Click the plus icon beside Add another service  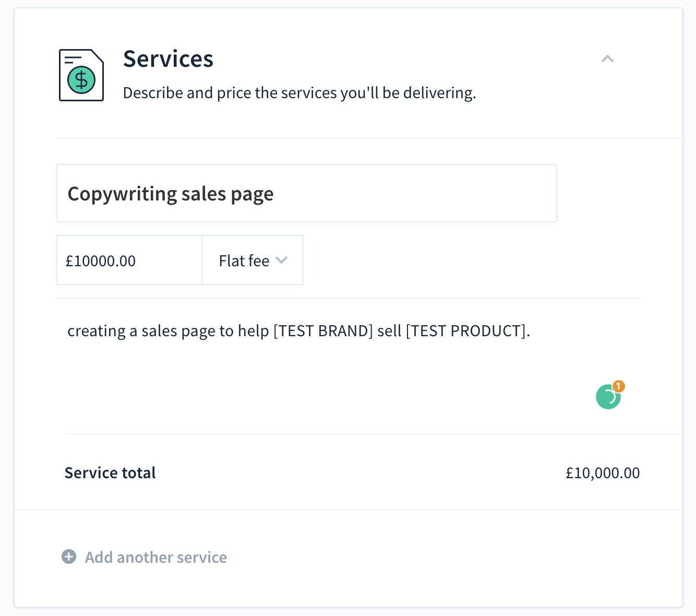click(x=69, y=557)
